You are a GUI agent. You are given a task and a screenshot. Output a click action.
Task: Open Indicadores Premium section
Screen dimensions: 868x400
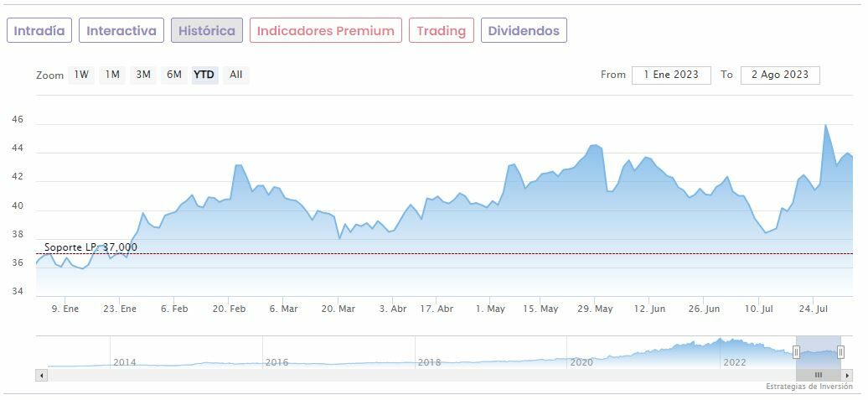click(325, 31)
